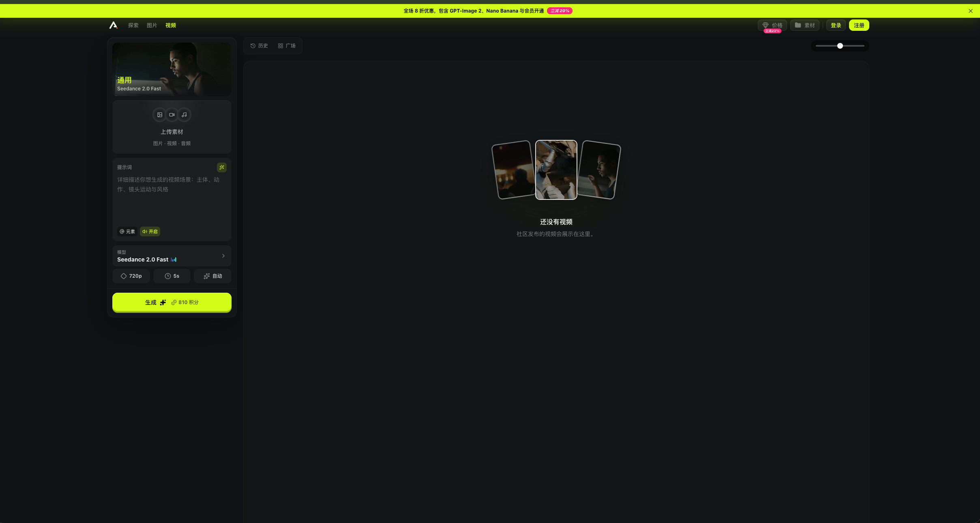This screenshot has width=980, height=523.
Task: Open the 自动 aspect option
Action: (212, 276)
